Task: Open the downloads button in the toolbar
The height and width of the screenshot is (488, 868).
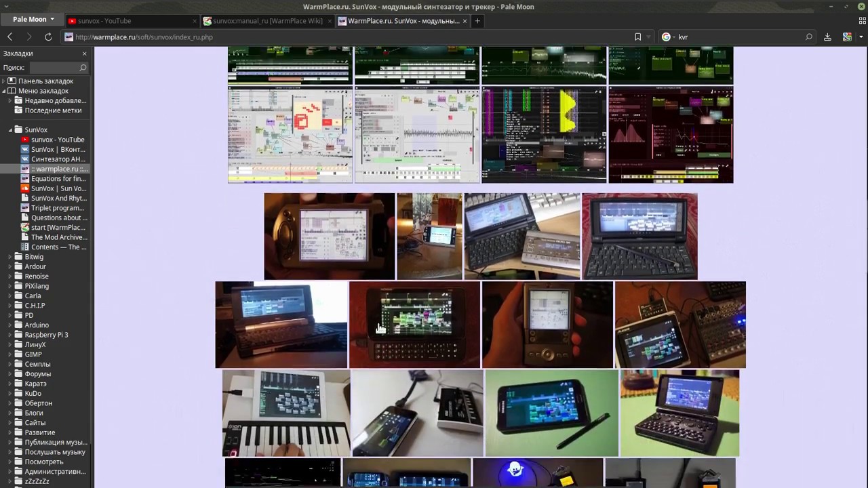Action: [x=827, y=37]
